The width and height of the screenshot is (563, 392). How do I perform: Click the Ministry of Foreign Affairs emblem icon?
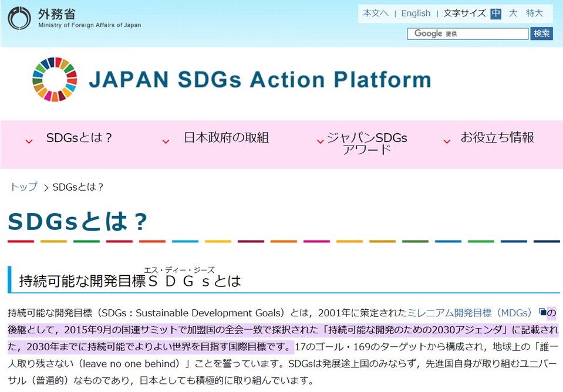click(19, 18)
